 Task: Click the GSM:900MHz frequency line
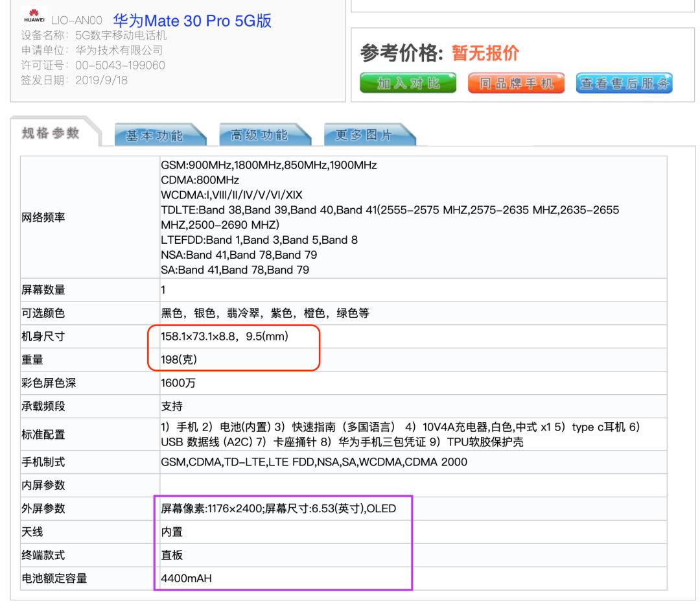point(269,165)
